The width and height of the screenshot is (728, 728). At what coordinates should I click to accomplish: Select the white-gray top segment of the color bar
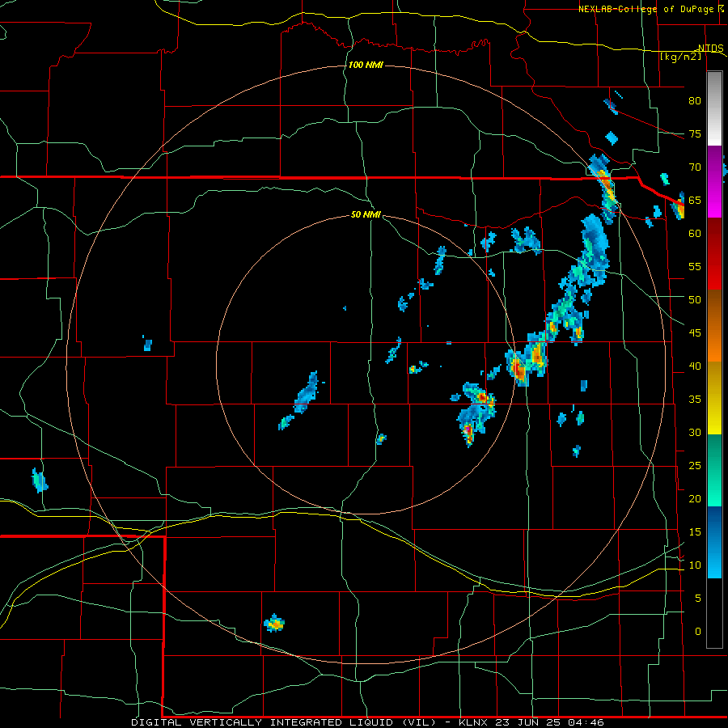point(714,108)
